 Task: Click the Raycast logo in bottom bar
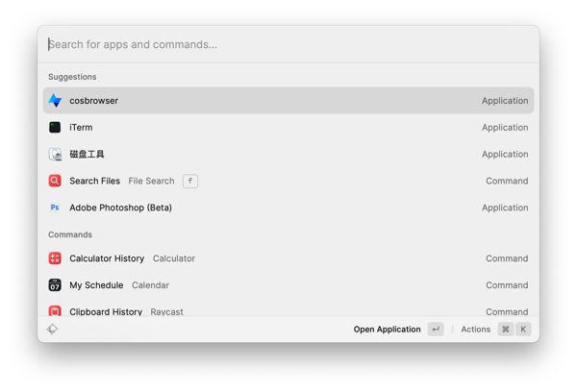tap(52, 330)
